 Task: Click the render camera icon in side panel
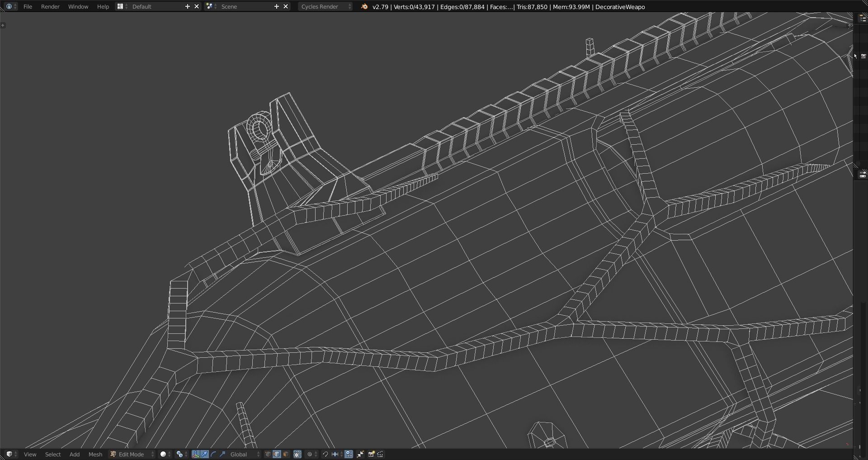coord(863,56)
